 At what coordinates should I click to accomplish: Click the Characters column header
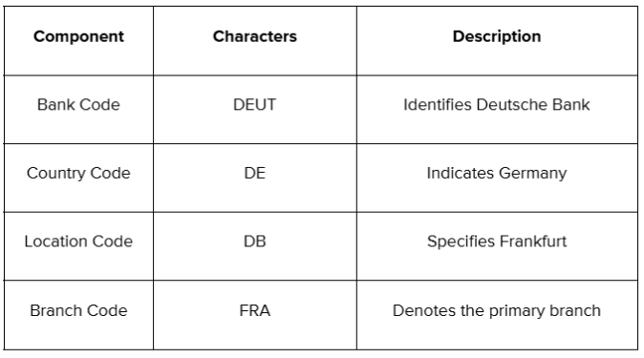pos(255,36)
